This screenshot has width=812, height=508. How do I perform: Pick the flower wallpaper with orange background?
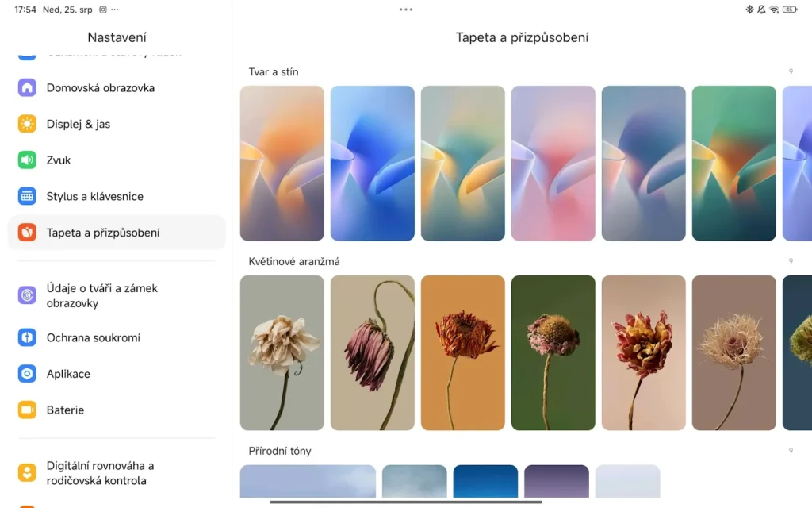(x=462, y=352)
